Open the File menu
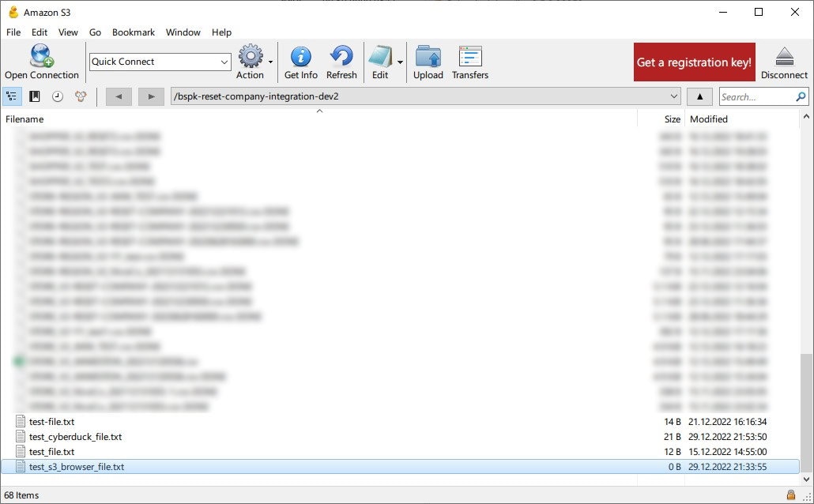Image resolution: width=814 pixels, height=504 pixels. click(x=13, y=32)
